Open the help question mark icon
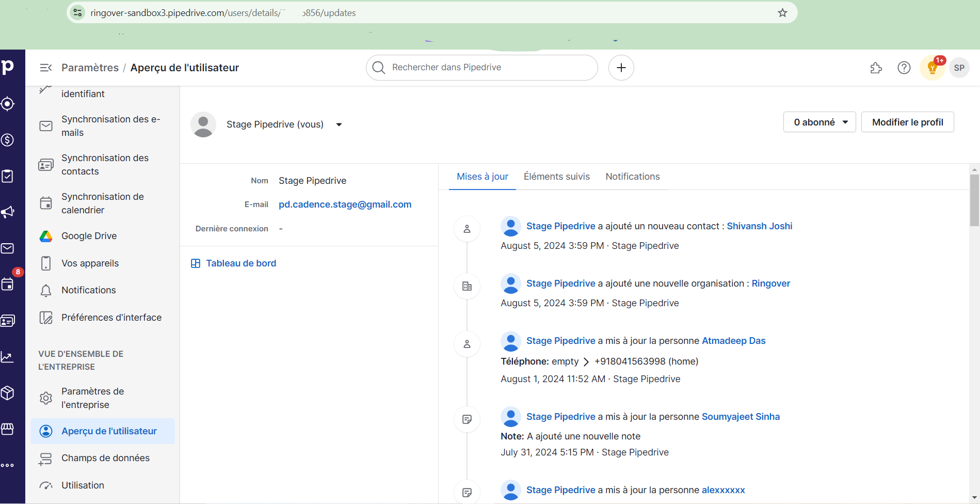This screenshot has height=504, width=980. click(x=904, y=68)
